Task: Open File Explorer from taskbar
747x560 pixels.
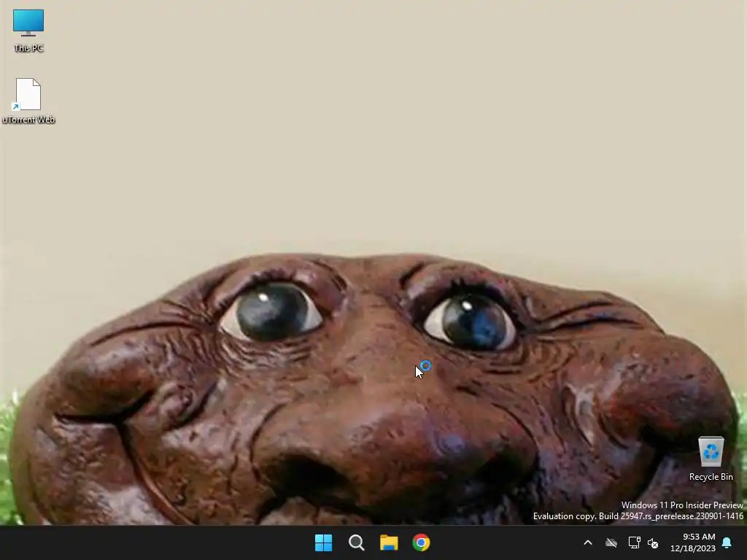Action: point(389,542)
